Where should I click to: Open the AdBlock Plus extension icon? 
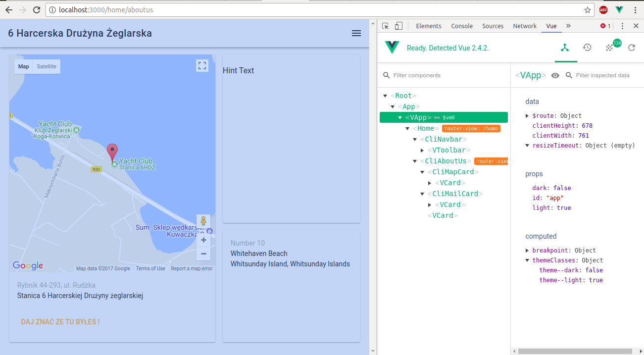click(x=603, y=9)
